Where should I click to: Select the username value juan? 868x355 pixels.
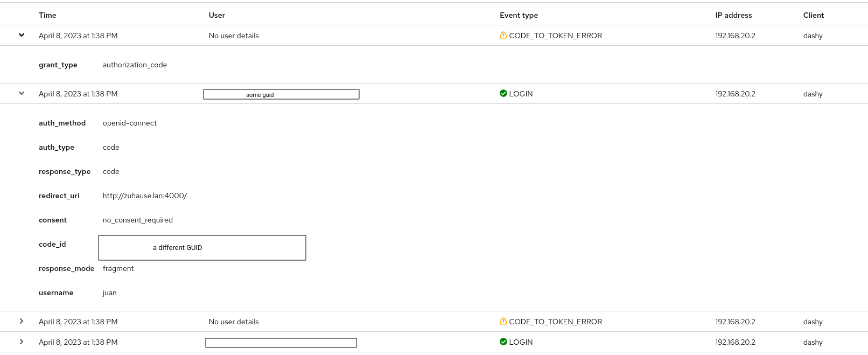tap(110, 293)
